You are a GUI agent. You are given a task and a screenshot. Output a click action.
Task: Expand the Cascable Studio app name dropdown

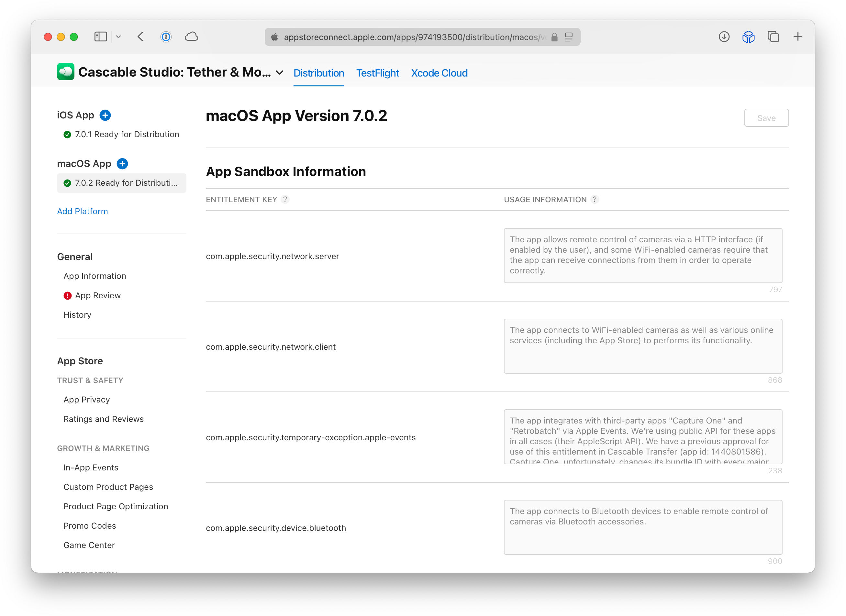279,73
